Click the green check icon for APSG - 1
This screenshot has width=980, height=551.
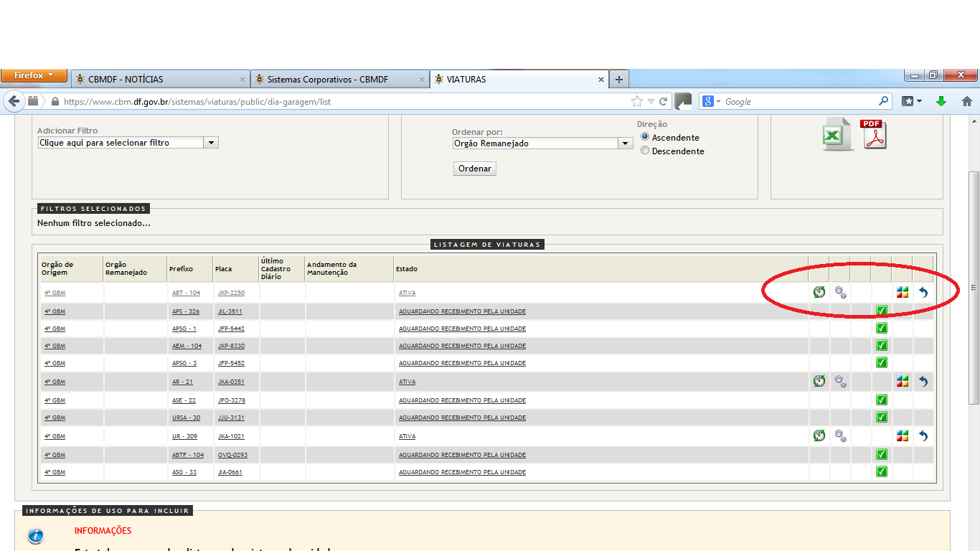pos(882,328)
